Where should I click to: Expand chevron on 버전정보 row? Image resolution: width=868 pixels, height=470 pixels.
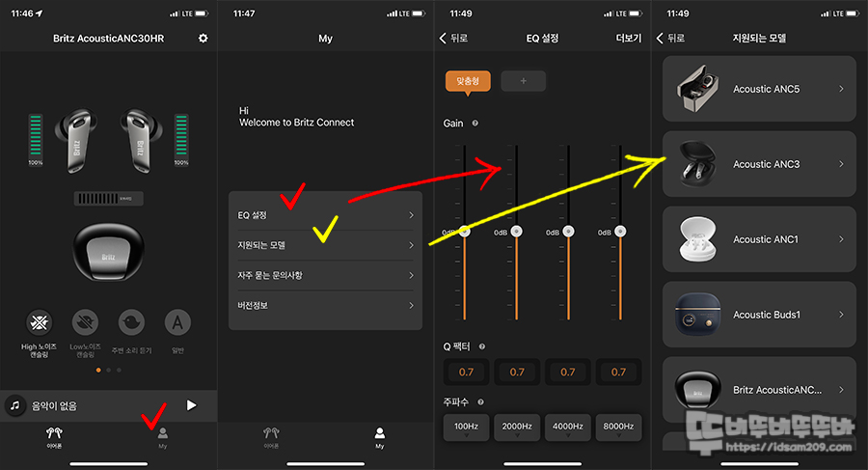pyautogui.click(x=411, y=305)
